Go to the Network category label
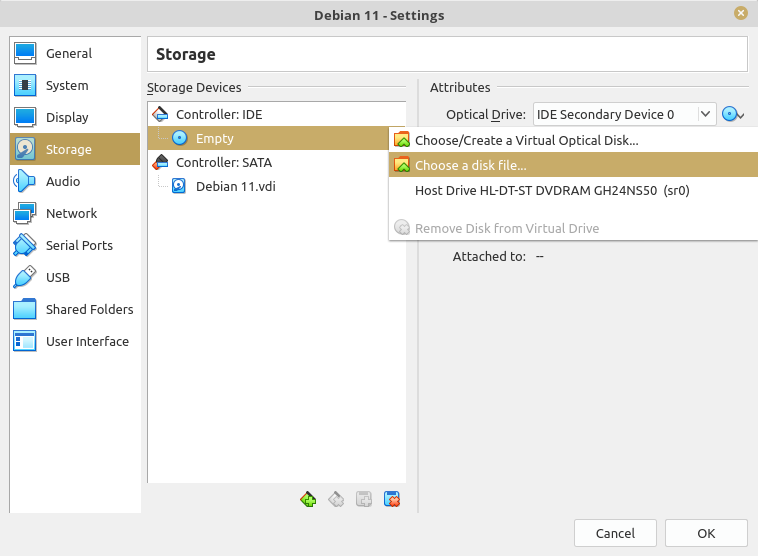758x556 pixels. coord(72,213)
